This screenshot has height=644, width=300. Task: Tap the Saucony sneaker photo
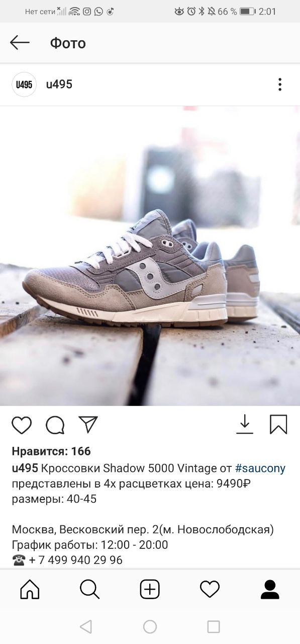tap(150, 256)
